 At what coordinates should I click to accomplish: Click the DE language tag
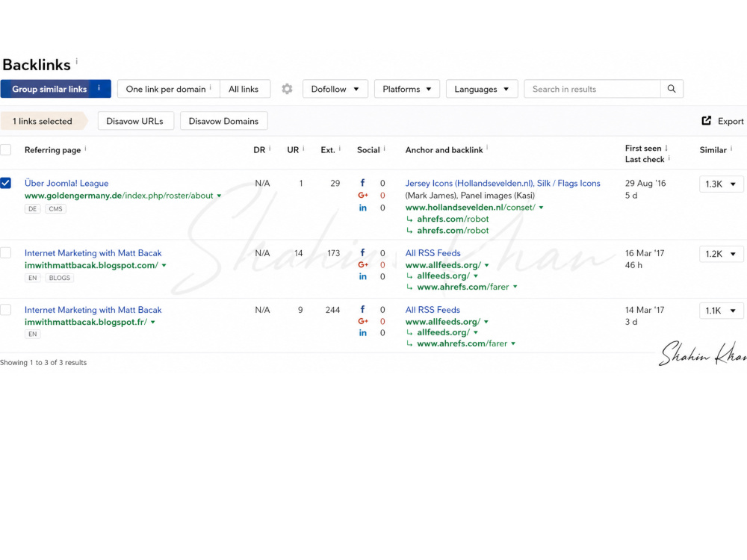pyautogui.click(x=32, y=208)
